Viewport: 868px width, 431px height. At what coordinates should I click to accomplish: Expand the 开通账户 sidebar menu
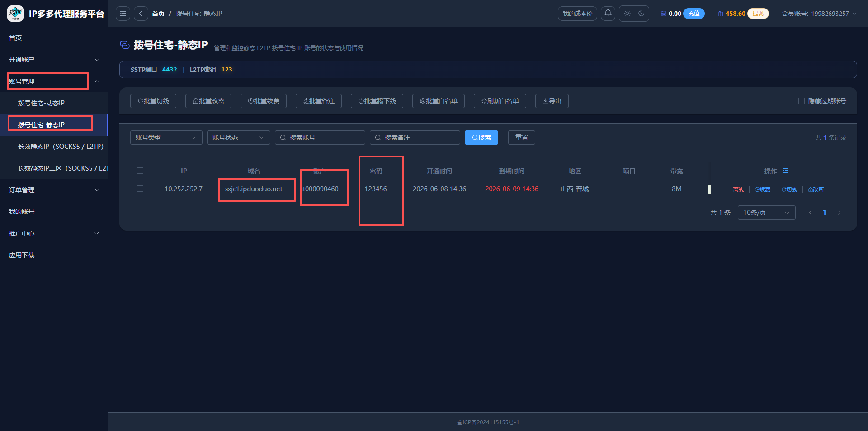[54, 60]
